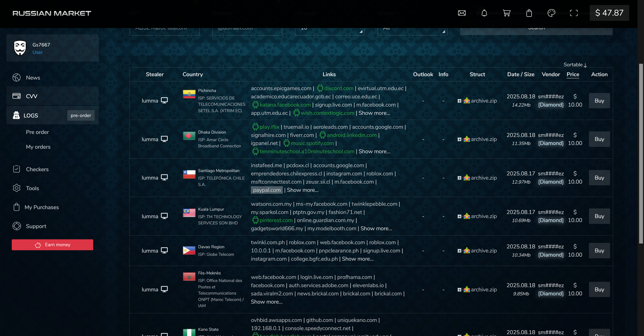The image size is (644, 336).
Task: Click the LOGS spy icon in sidebar
Action: click(x=16, y=115)
